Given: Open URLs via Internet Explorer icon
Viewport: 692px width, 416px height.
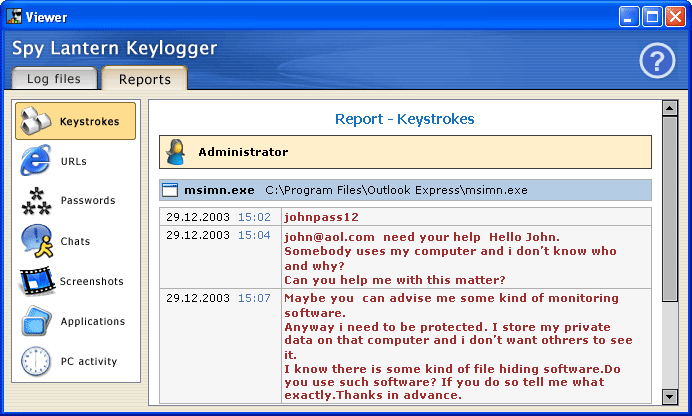Looking at the screenshot, I should tap(36, 160).
